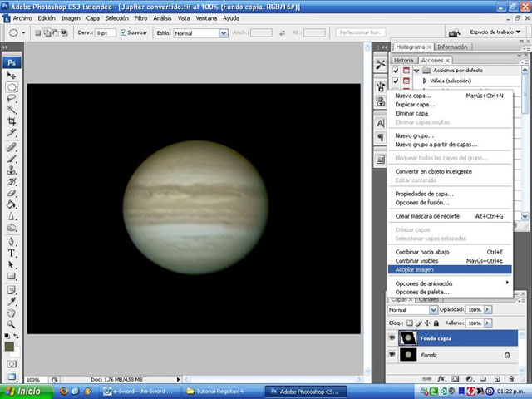The height and width of the screenshot is (399, 532).
Task: Collapse the Acciones por defecto folder
Action: coord(416,71)
